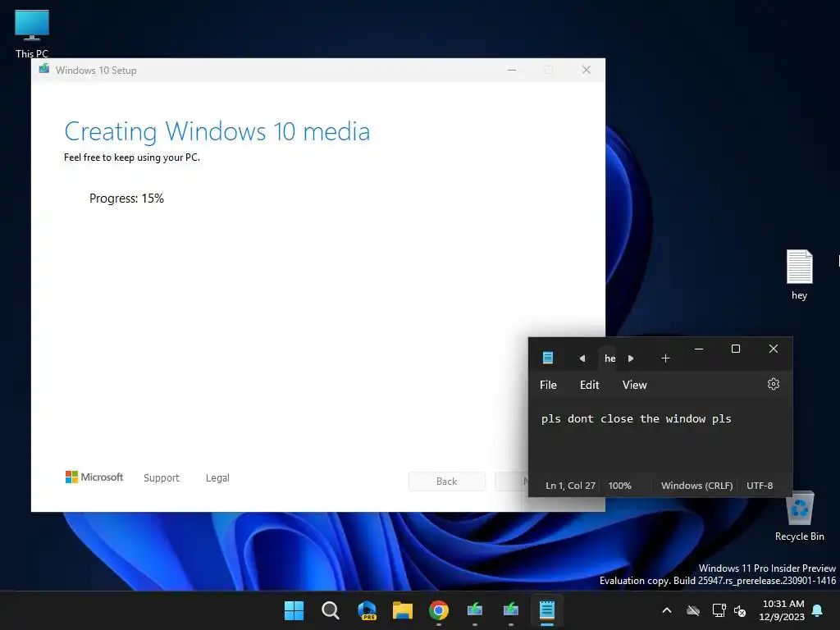The height and width of the screenshot is (630, 840).
Task: Click Legal link in Windows 10 Setup
Action: [217, 478]
